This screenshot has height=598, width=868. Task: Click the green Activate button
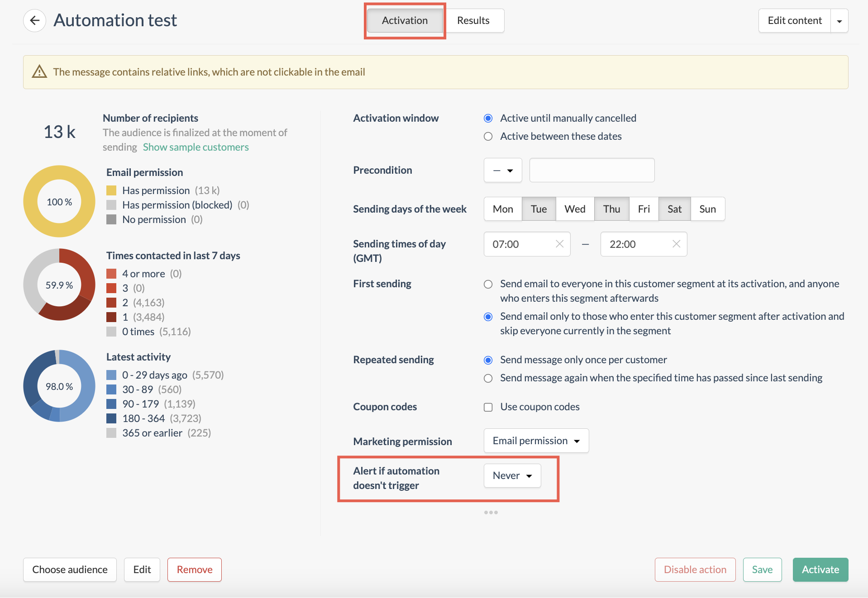[820, 570]
